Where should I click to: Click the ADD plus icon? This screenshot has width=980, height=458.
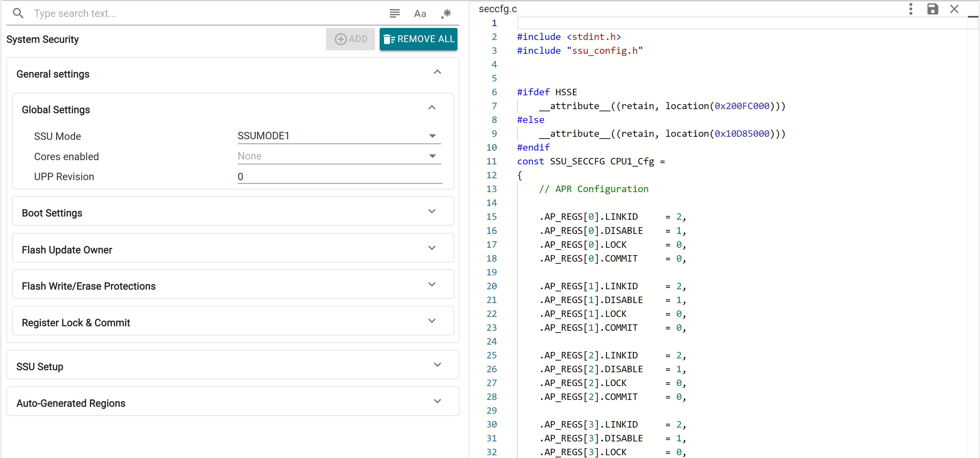click(340, 39)
